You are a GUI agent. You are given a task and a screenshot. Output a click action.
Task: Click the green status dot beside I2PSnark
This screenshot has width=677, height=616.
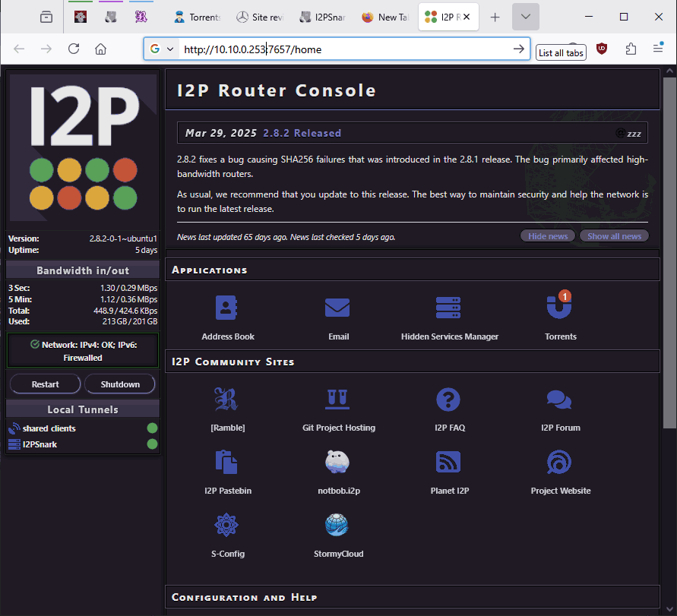[152, 444]
